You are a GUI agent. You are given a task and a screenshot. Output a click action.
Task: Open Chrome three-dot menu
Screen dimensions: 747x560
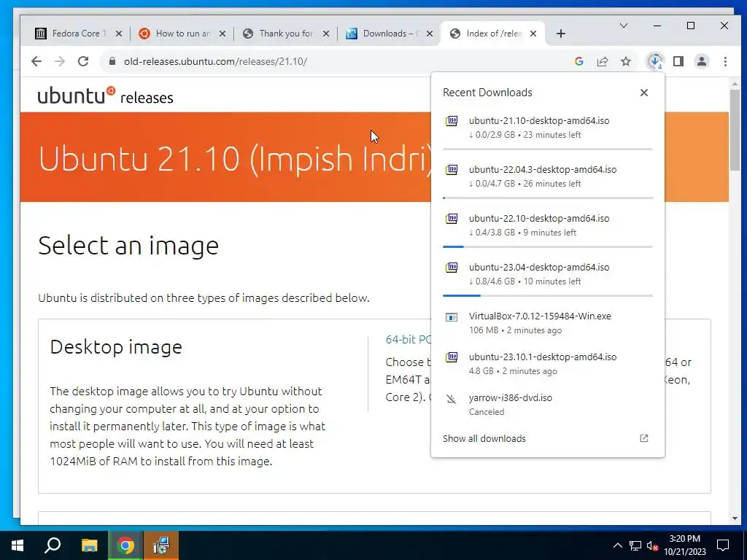click(725, 61)
